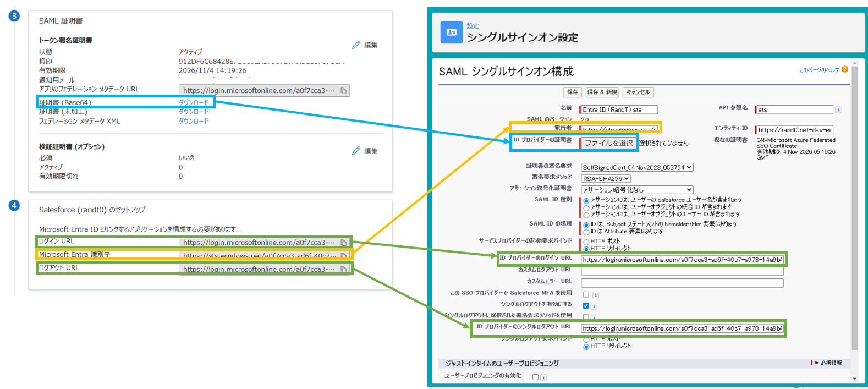Click the ID プロバイダーのログイン URL field
Screen dimensions: 868x389
(682, 260)
